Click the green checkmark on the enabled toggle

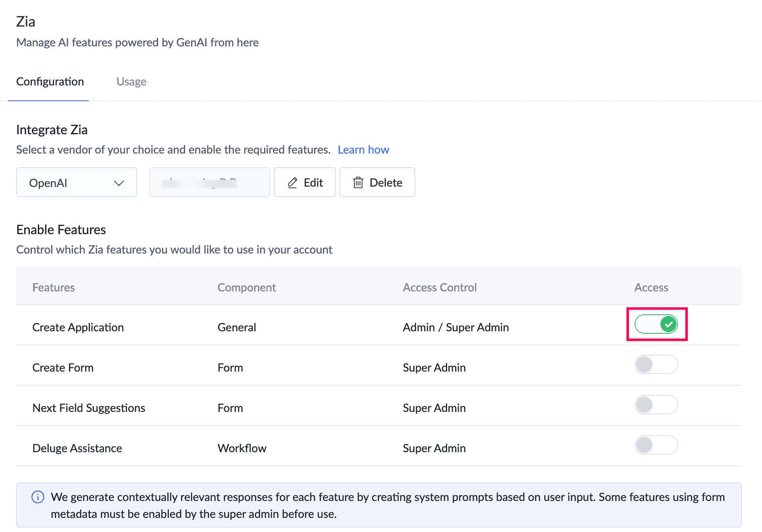pos(668,324)
